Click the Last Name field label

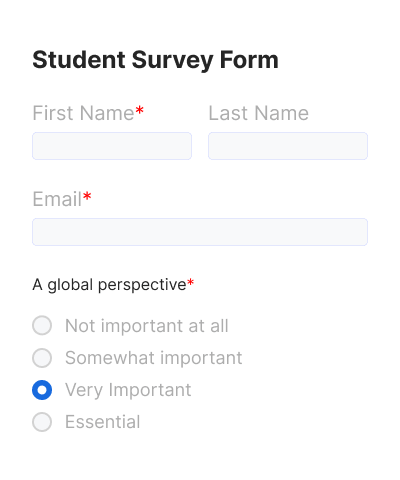click(259, 113)
